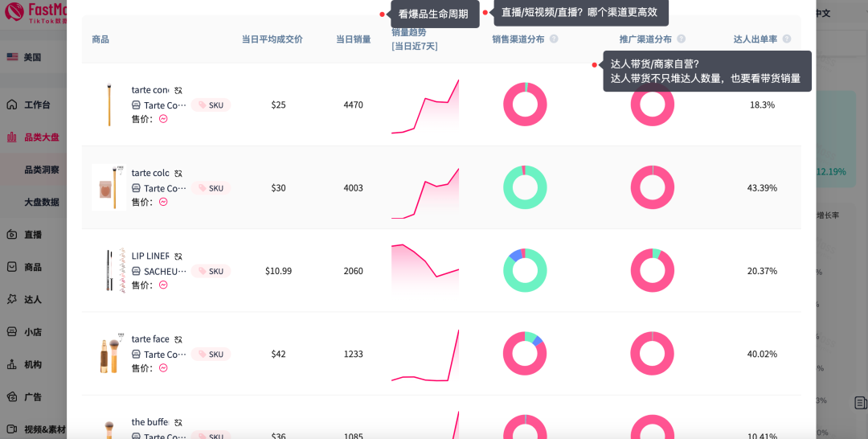Open 中文 language selector at top right

pyautogui.click(x=823, y=13)
